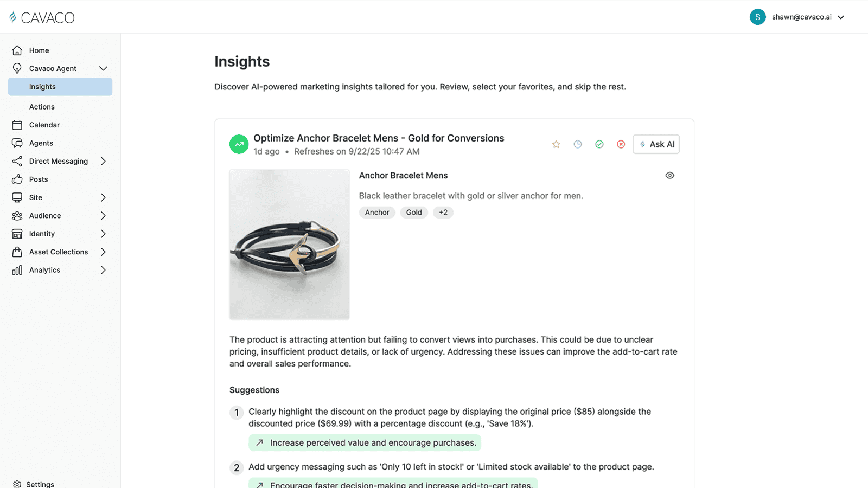This screenshot has height=488, width=868.
Task: Select Home in the sidebar
Action: pos(39,50)
